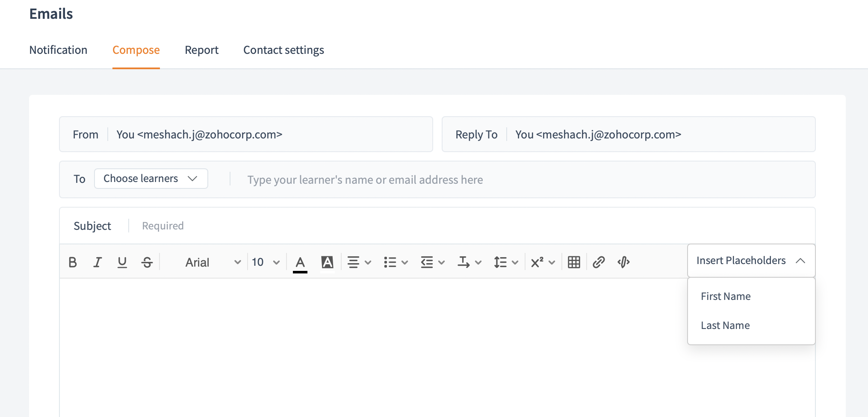
Task: Open the Arial font family dropdown
Action: point(213,262)
